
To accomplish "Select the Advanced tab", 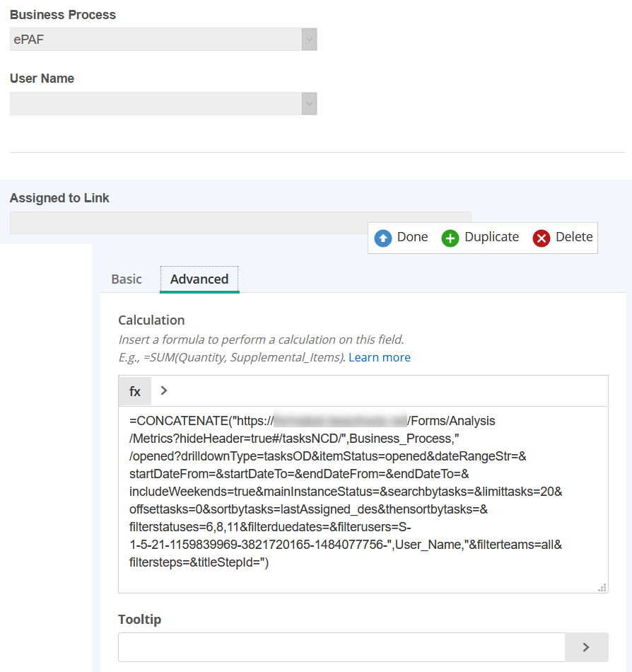I will (199, 279).
